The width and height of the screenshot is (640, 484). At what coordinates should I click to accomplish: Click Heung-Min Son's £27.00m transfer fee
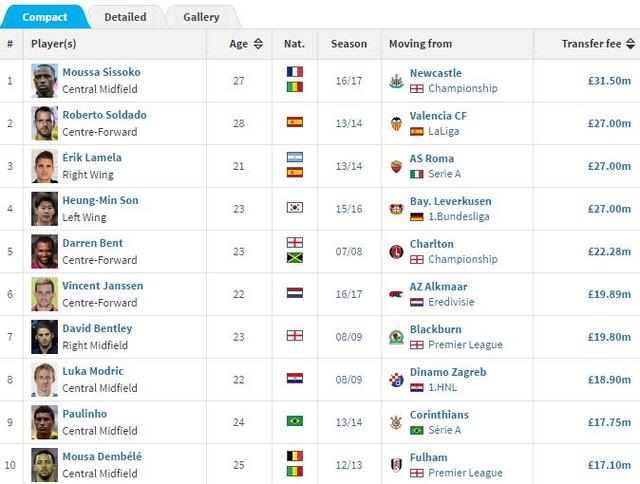(x=609, y=209)
